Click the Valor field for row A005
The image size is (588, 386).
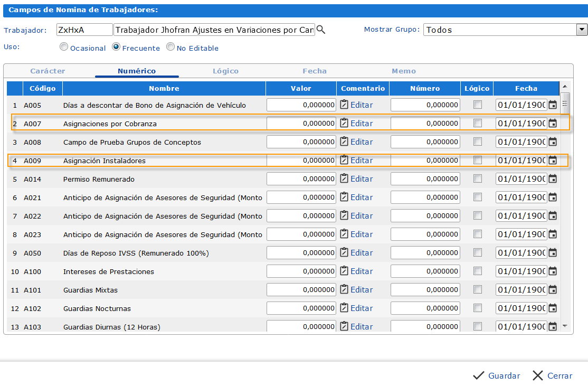point(301,105)
